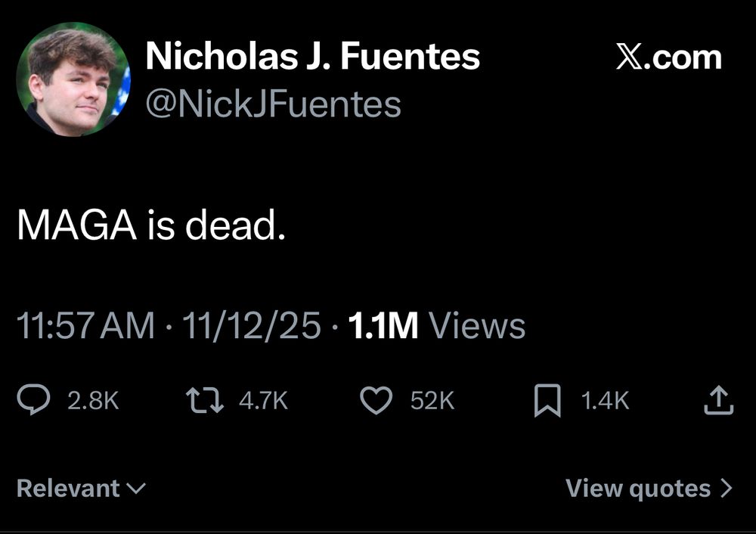Click the 2.8K replies count
The image size is (756, 534).
pyautogui.click(x=93, y=400)
